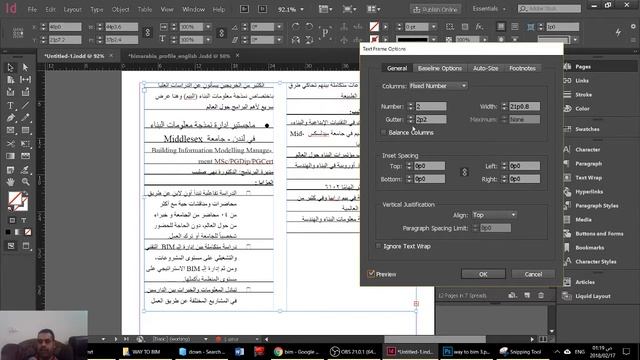
Task: Open the Stroke panel
Action: click(x=583, y=95)
